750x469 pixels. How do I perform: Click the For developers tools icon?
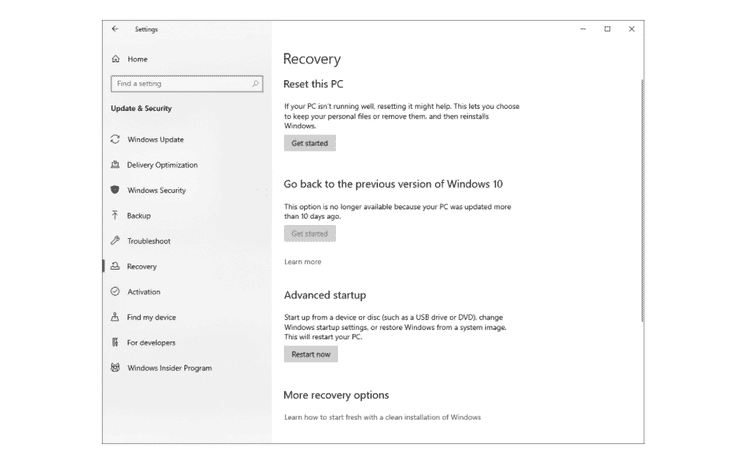[x=115, y=342]
